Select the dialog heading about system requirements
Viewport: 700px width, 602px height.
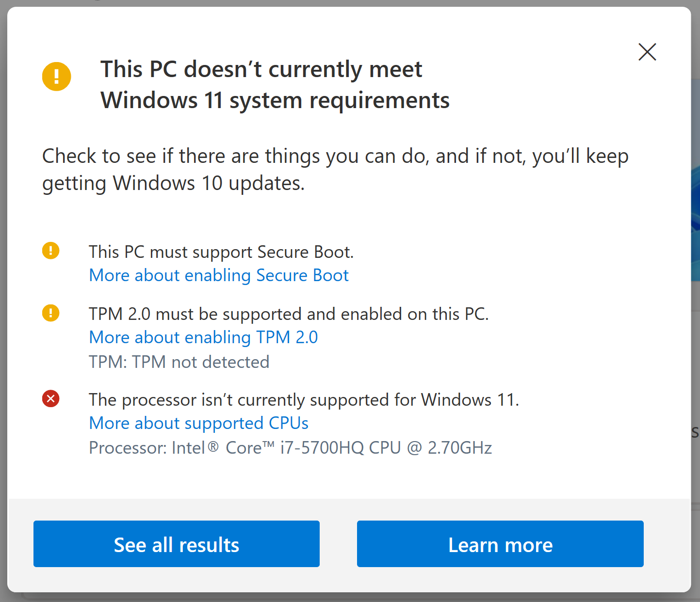(x=275, y=85)
